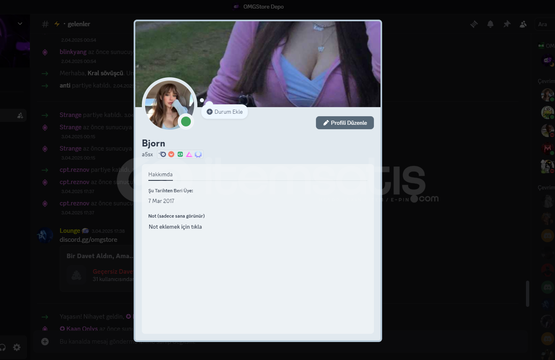
Task: Click the round blue profile badge
Action: (198, 154)
